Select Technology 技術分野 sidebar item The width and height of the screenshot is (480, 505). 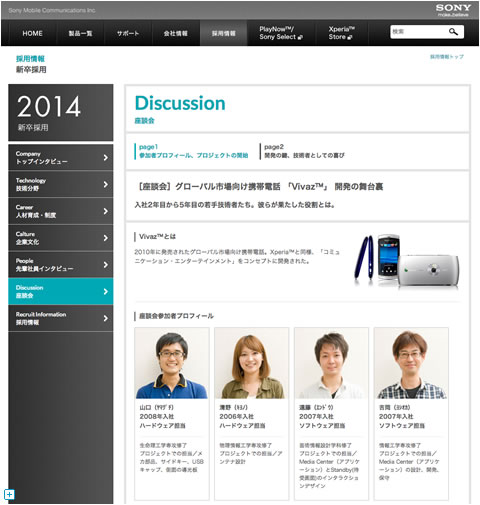click(x=61, y=184)
